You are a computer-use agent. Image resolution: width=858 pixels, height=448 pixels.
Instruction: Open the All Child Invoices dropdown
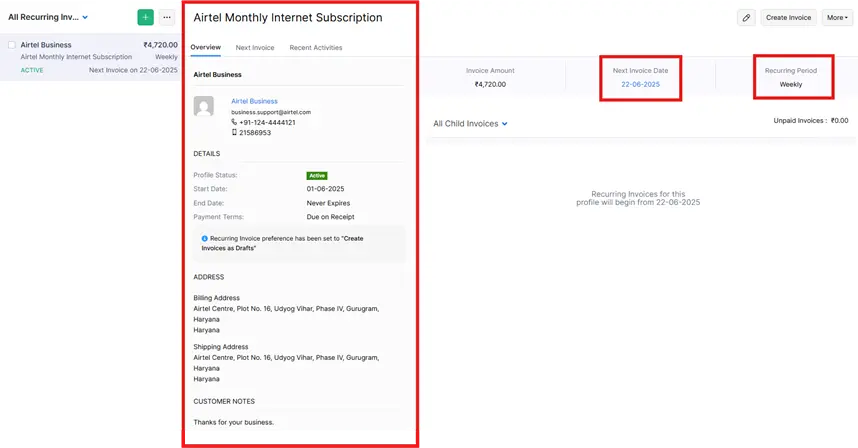471,124
